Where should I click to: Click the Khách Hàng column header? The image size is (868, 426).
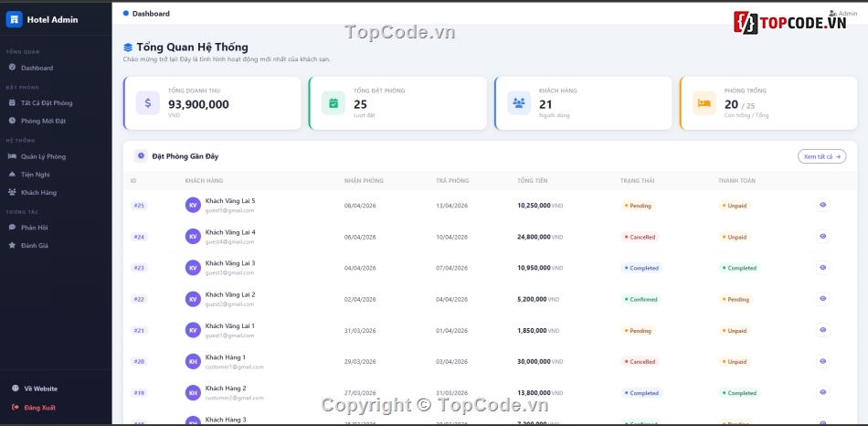pyautogui.click(x=205, y=181)
